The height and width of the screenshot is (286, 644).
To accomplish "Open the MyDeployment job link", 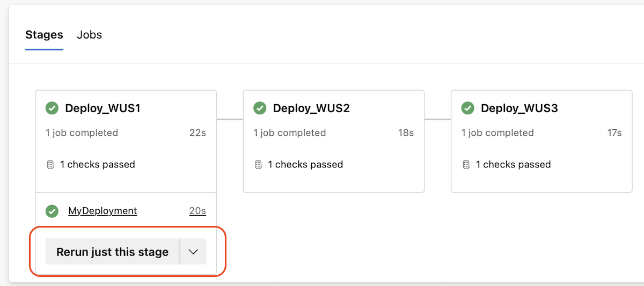I will 103,211.
